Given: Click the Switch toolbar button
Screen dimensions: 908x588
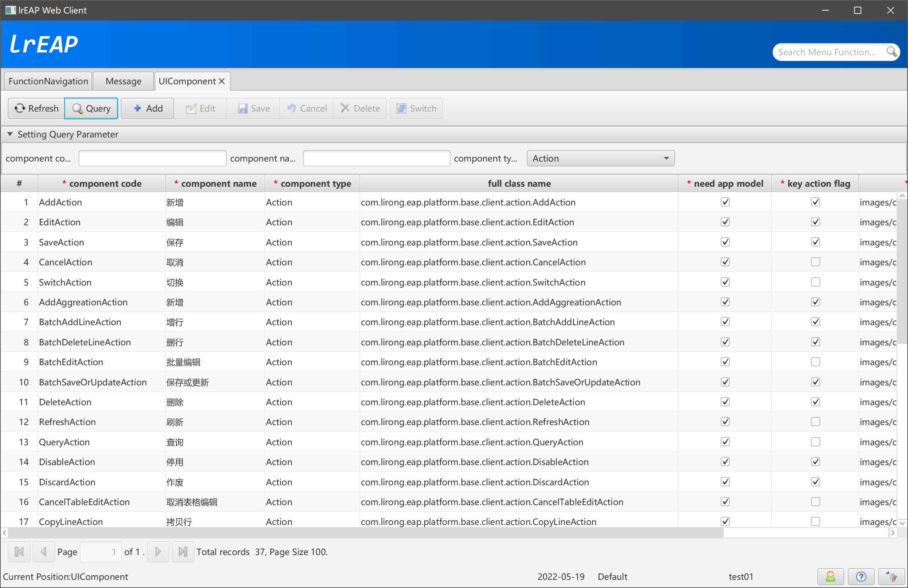Looking at the screenshot, I should (x=416, y=108).
